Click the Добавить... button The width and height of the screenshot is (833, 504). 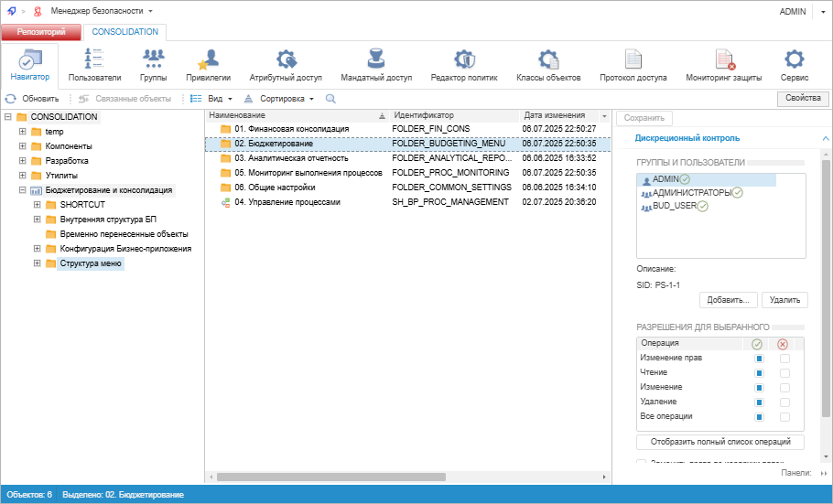(x=728, y=300)
